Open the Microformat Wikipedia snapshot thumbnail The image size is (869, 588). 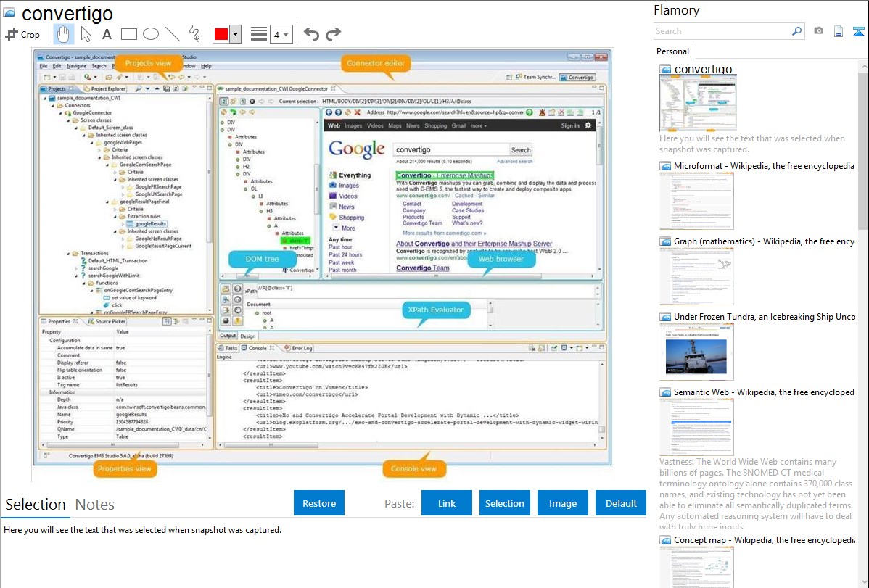696,201
